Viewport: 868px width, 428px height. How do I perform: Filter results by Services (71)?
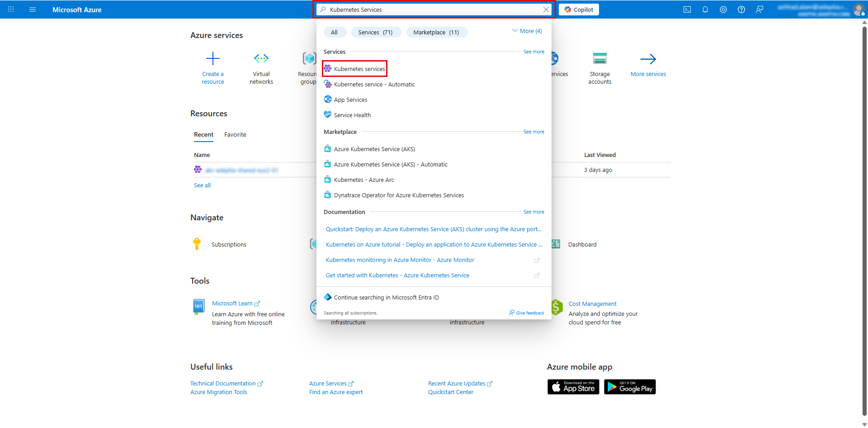coord(376,32)
